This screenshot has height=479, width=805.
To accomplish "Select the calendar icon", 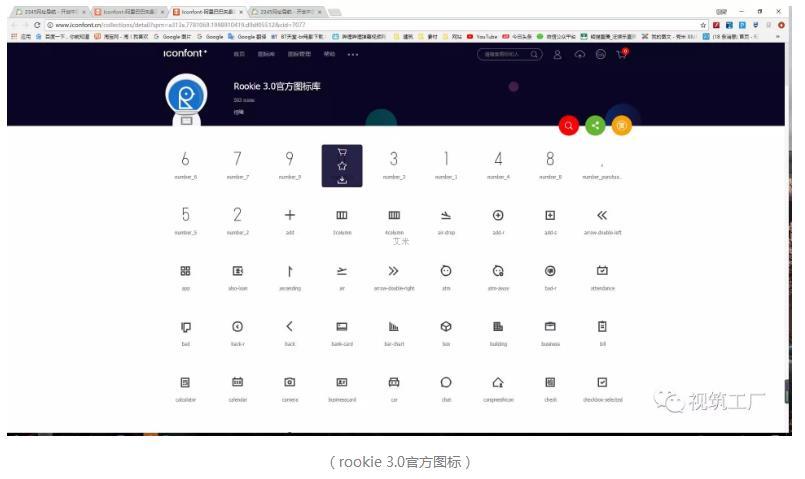I will [237, 382].
